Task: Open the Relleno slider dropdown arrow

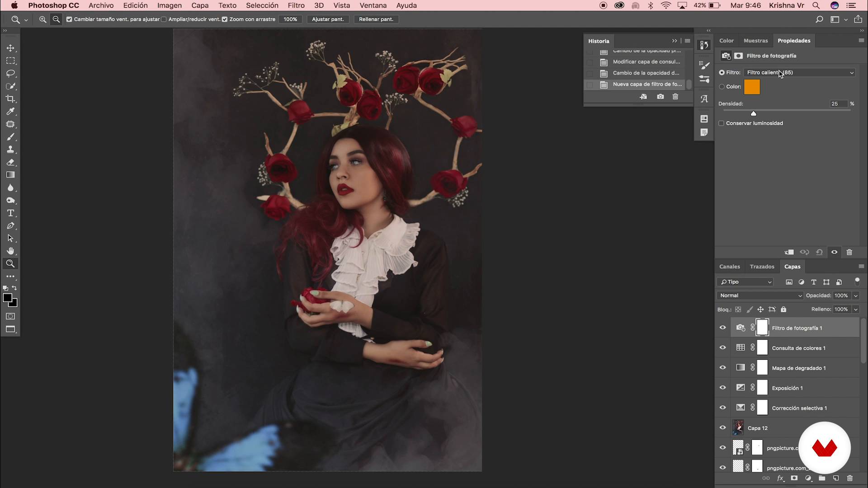Action: 856,310
